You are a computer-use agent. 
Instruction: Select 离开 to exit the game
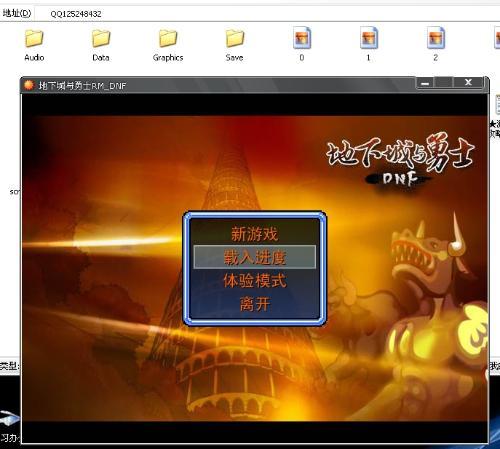(255, 304)
